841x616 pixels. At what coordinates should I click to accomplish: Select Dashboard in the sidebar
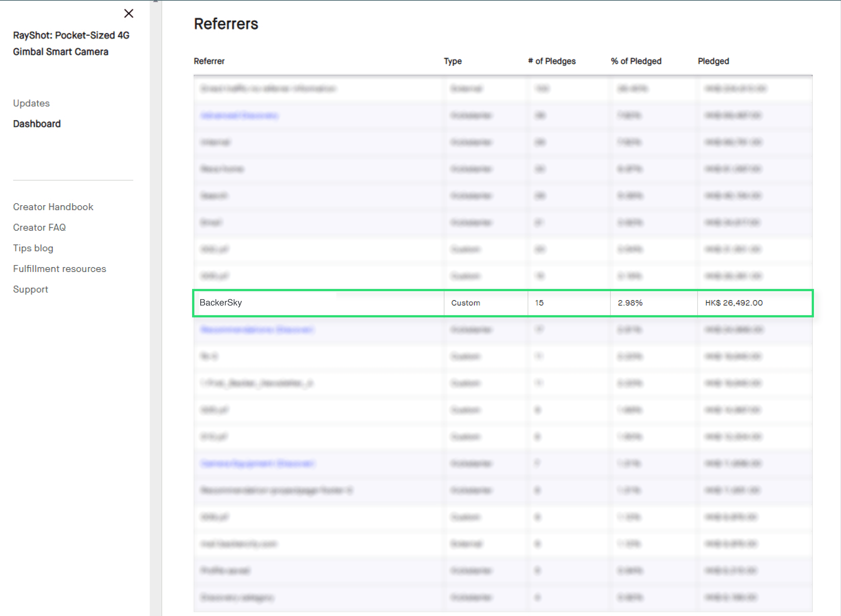[x=37, y=124]
